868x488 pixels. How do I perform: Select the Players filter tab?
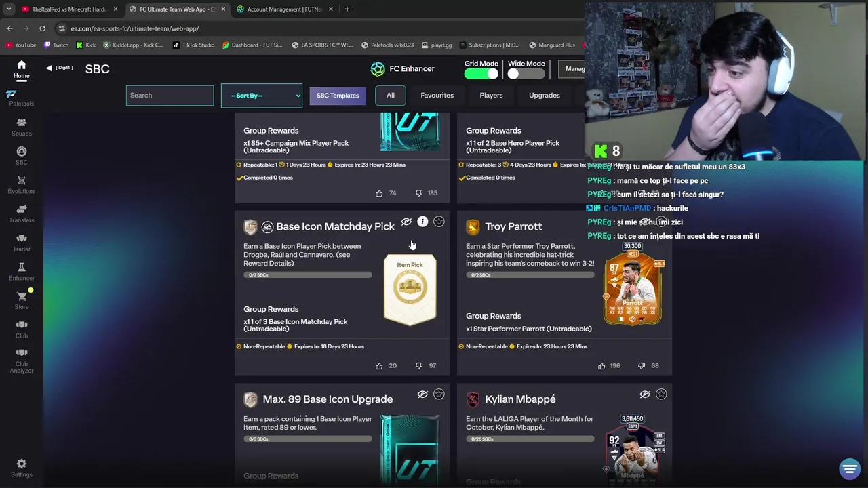491,96
